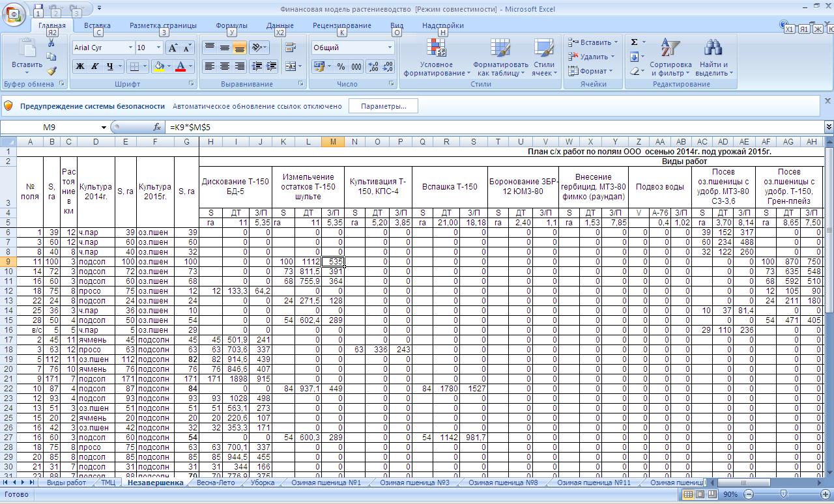Switch to Page Layout view in the status bar
834x504 pixels.
click(700, 494)
